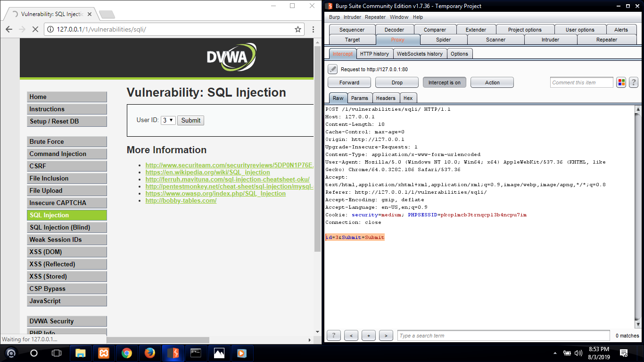Open the Intruder menu in the menu bar

pyautogui.click(x=352, y=17)
